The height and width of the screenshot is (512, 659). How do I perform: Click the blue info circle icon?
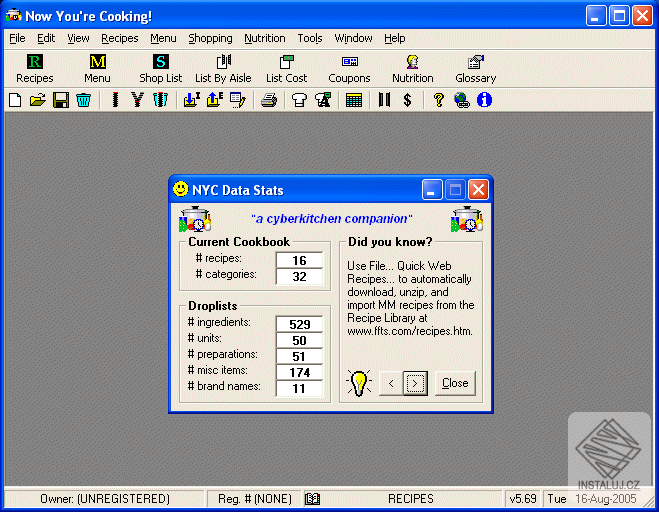coord(484,100)
